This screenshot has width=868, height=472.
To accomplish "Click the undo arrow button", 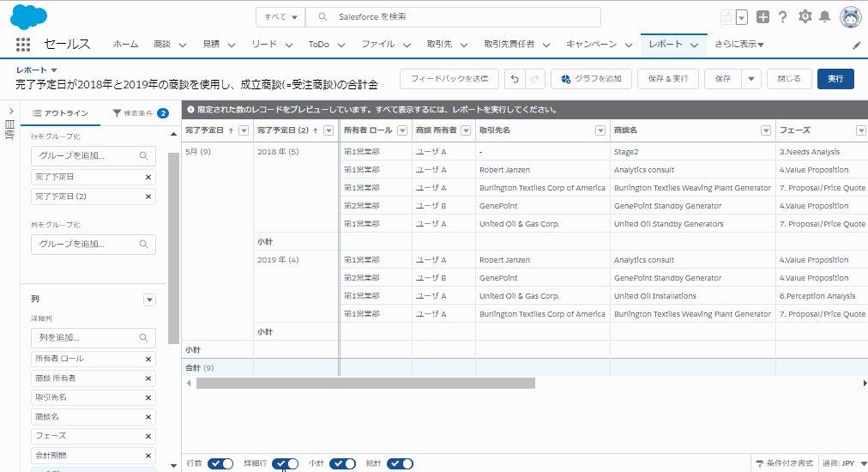I will pos(515,79).
